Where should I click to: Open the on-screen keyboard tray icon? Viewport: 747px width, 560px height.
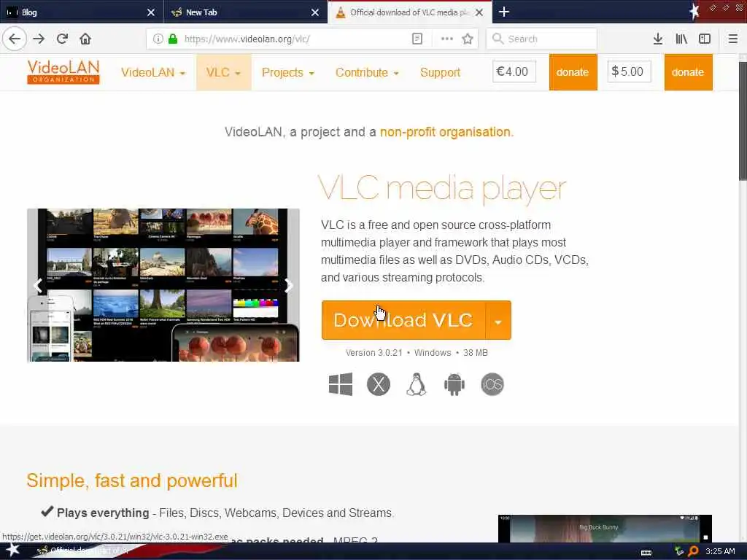646,553
